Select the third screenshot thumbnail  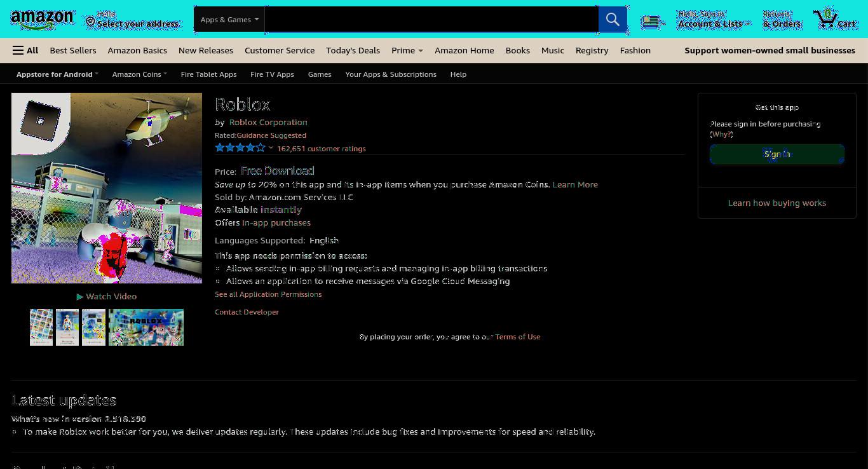click(x=93, y=327)
